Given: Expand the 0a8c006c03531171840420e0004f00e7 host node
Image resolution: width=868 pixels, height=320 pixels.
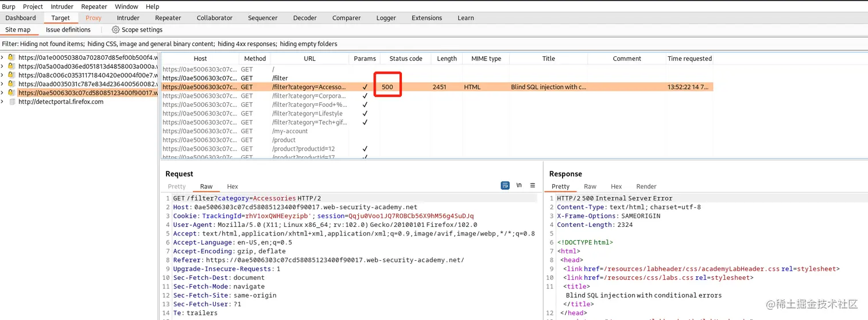Looking at the screenshot, I should tap(3, 75).
